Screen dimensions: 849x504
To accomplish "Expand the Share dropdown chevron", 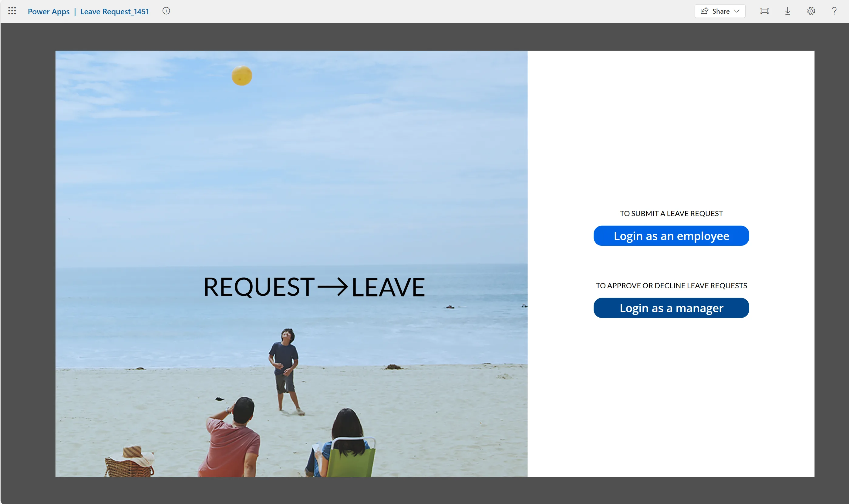I will pyautogui.click(x=736, y=11).
